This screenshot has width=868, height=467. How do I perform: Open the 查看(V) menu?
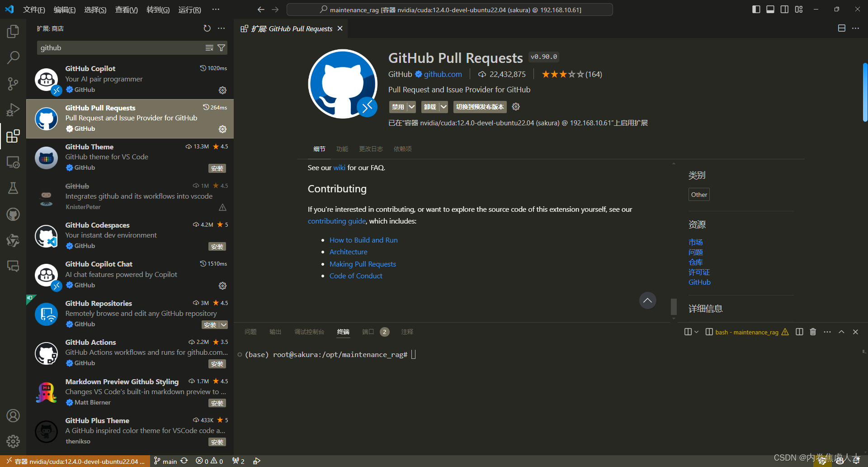[126, 10]
